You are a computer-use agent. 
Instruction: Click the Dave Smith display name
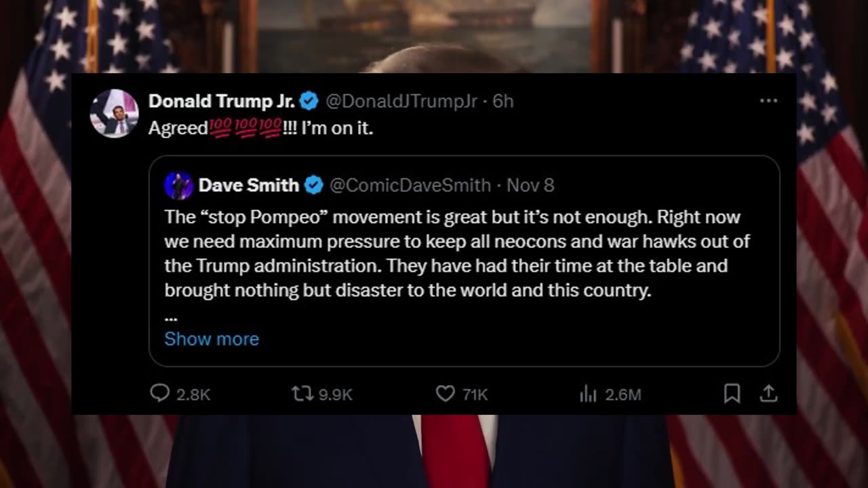248,185
